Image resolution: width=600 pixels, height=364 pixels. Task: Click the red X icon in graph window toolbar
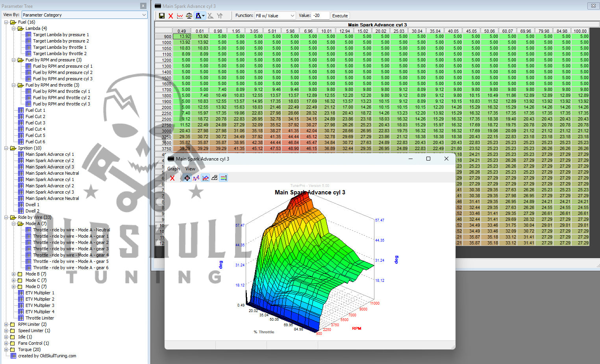(x=172, y=178)
